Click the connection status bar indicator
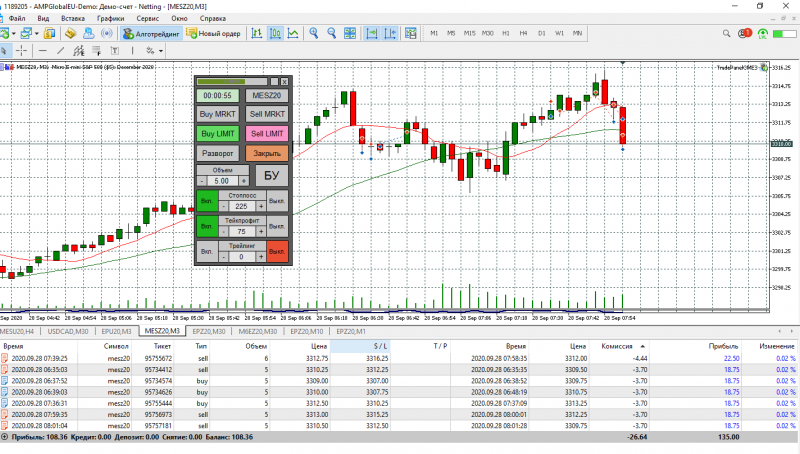 pos(784,33)
